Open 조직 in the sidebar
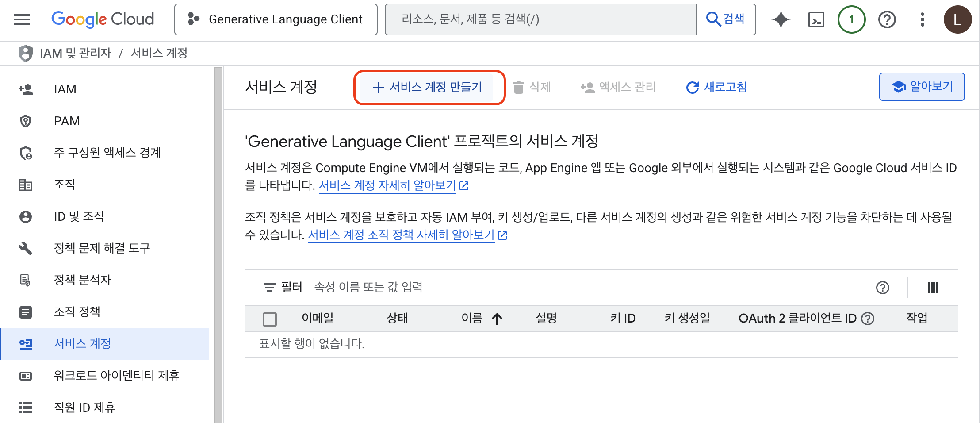This screenshot has height=423, width=980. [105, 185]
